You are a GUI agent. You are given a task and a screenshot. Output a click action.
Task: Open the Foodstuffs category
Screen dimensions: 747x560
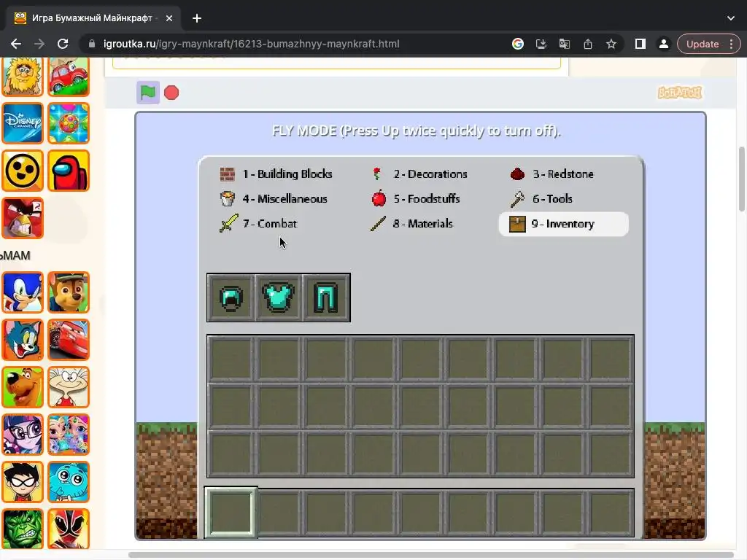[x=415, y=198]
